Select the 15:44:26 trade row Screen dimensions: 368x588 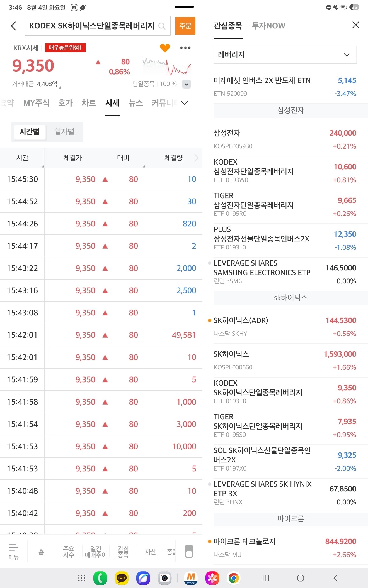101,224
